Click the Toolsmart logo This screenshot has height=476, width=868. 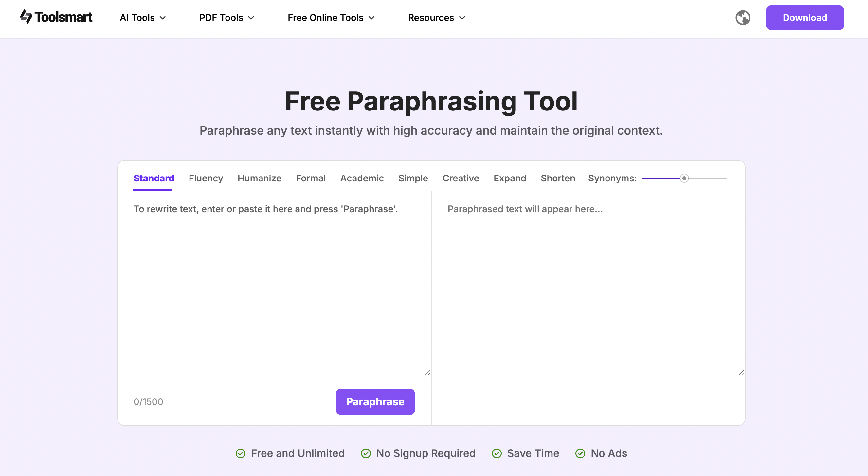(x=56, y=17)
